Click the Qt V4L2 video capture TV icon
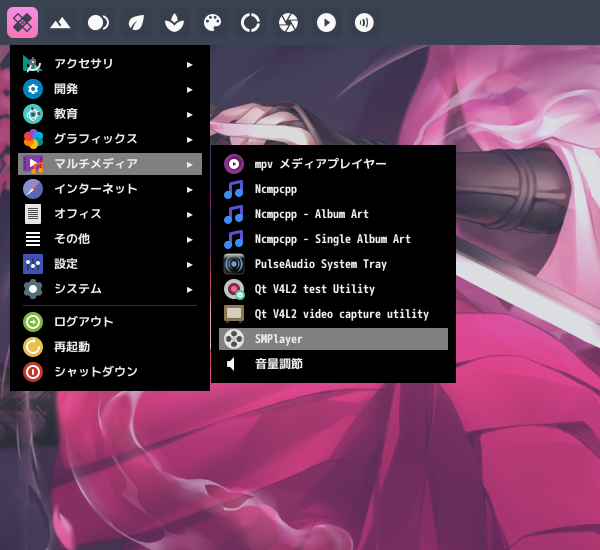The height and width of the screenshot is (550, 600). pyautogui.click(x=234, y=314)
